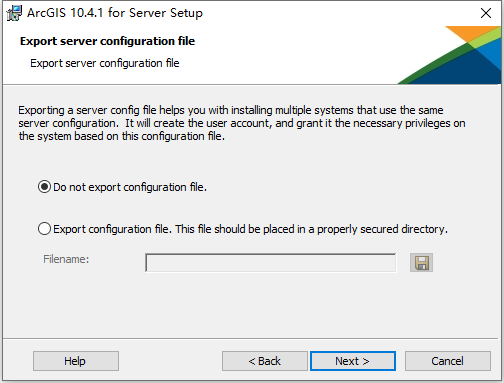Click the 'Filename:' label
The width and height of the screenshot is (504, 383).
tap(66, 259)
